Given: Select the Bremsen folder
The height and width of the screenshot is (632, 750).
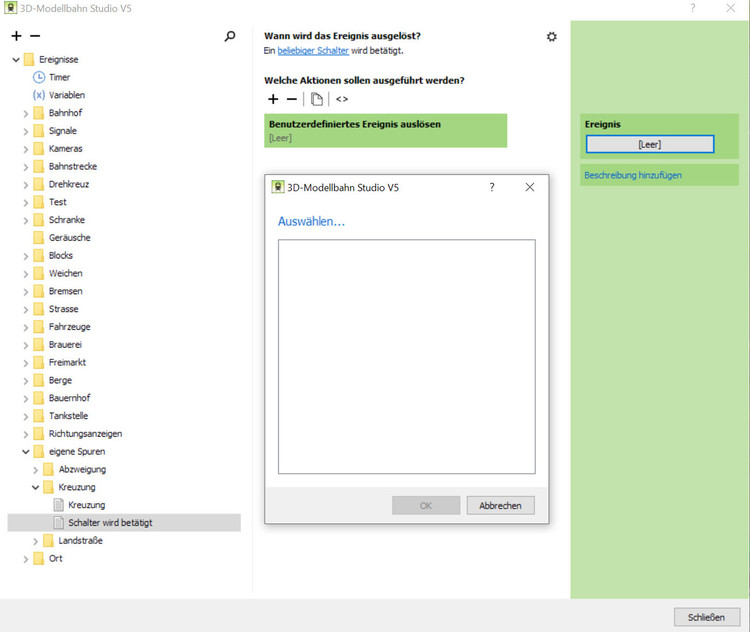Looking at the screenshot, I should [x=66, y=291].
